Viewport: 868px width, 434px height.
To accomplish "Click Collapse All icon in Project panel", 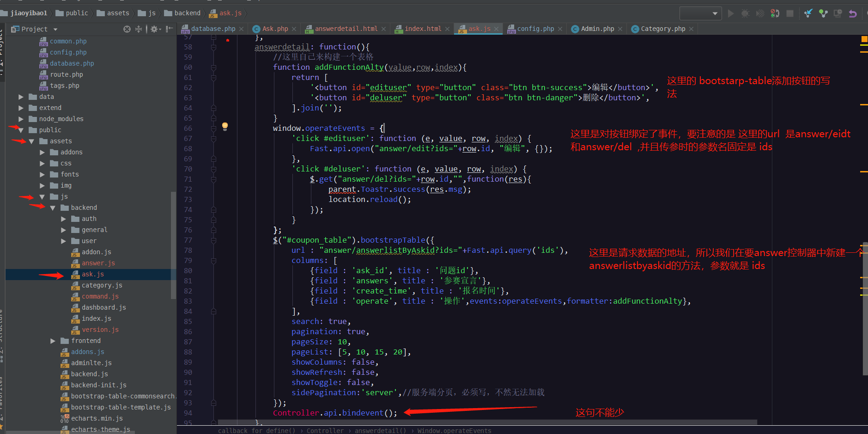I will pyautogui.click(x=139, y=29).
